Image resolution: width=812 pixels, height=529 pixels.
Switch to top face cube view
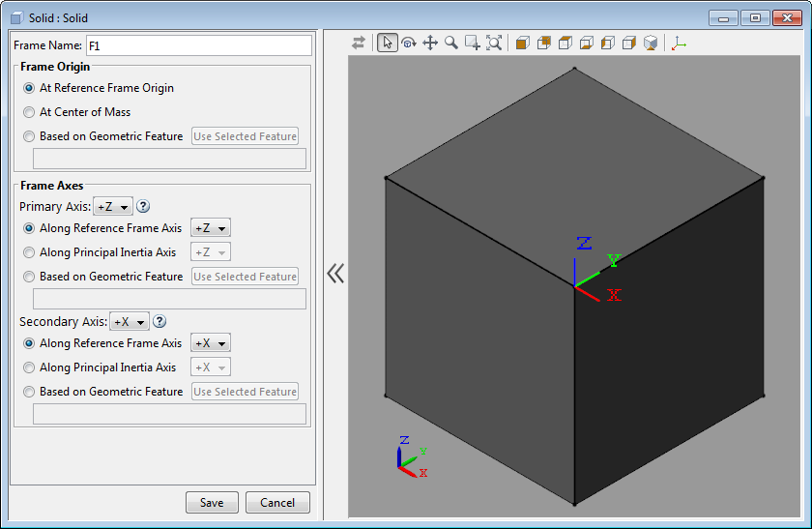click(565, 43)
